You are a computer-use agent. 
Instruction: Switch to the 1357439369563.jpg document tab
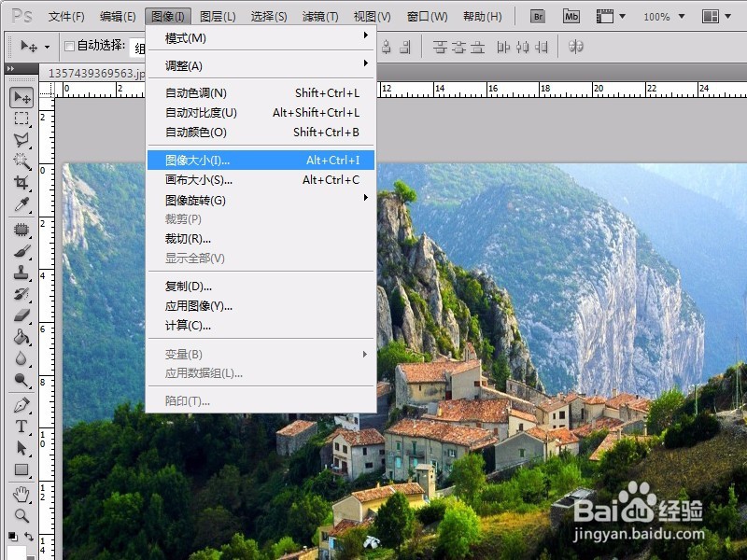97,73
